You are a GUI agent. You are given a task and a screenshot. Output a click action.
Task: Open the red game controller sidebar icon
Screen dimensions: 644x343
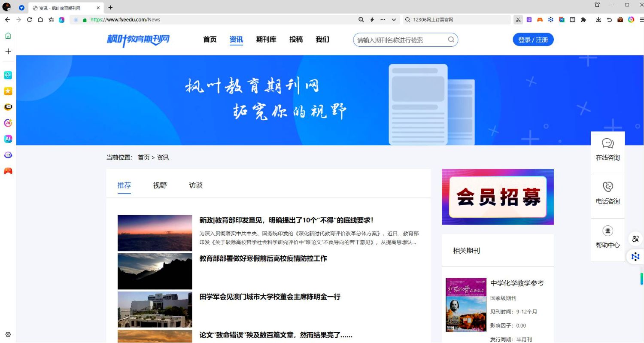pyautogui.click(x=8, y=171)
